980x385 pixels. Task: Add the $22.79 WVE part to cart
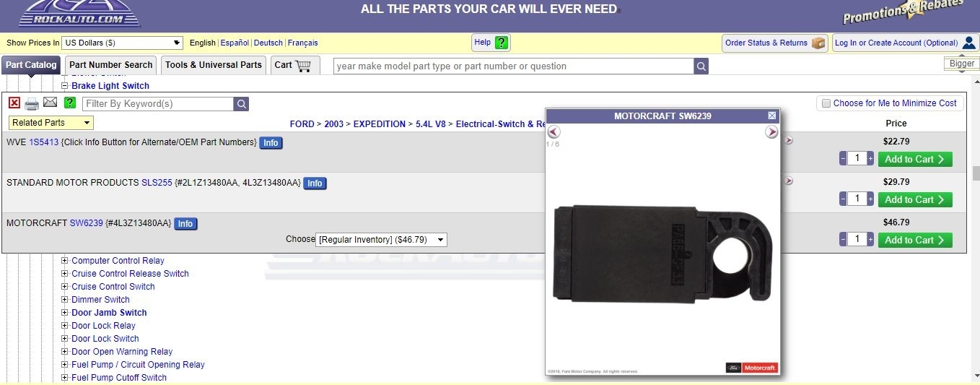point(915,159)
